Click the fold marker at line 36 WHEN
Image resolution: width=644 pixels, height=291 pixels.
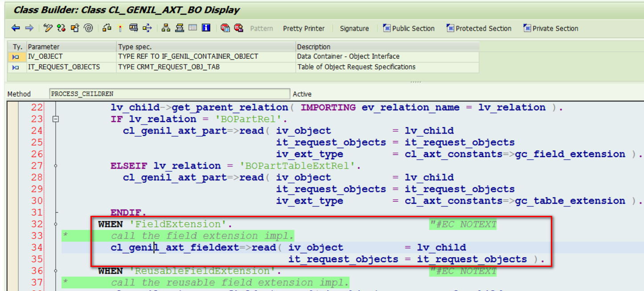[x=56, y=271]
